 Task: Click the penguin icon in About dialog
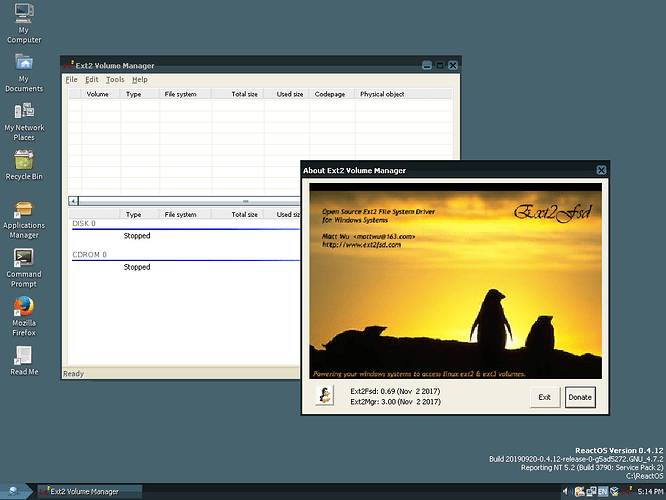coord(325,395)
